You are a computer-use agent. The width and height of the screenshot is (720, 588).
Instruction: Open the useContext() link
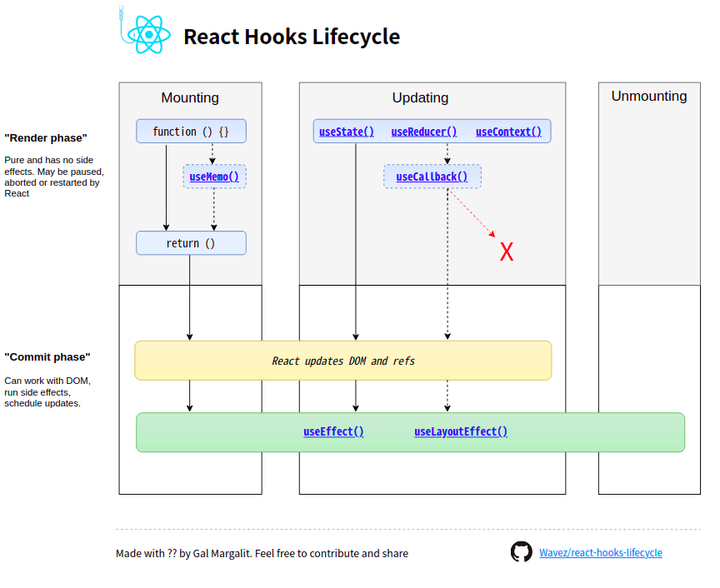point(508,132)
